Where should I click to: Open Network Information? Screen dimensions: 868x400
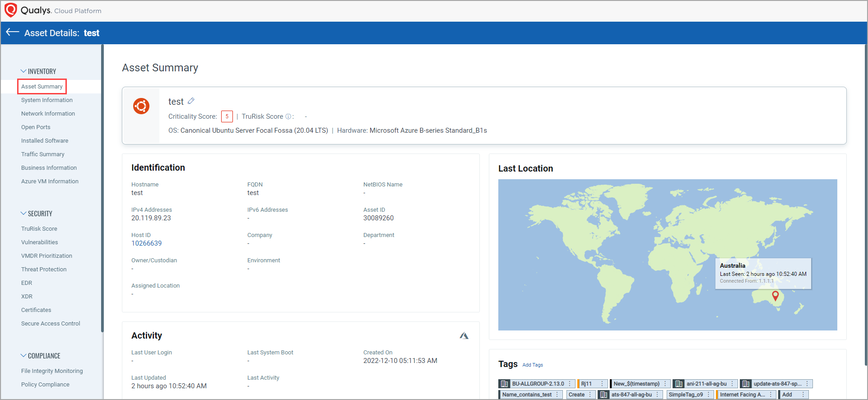(48, 114)
